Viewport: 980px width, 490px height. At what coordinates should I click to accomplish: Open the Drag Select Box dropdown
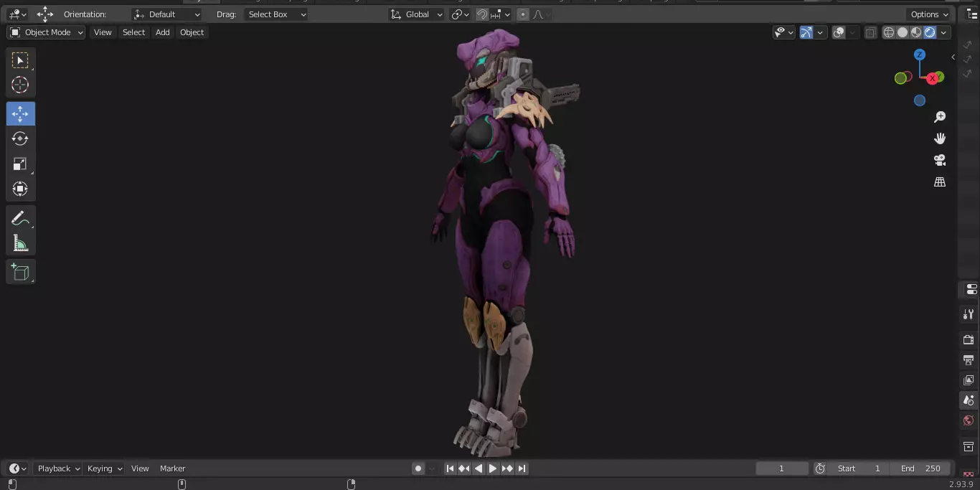coord(276,14)
